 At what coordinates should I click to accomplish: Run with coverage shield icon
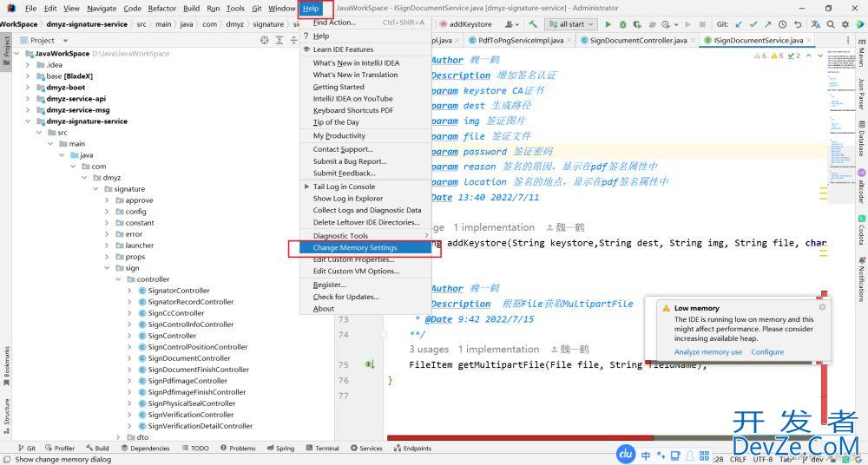point(636,24)
